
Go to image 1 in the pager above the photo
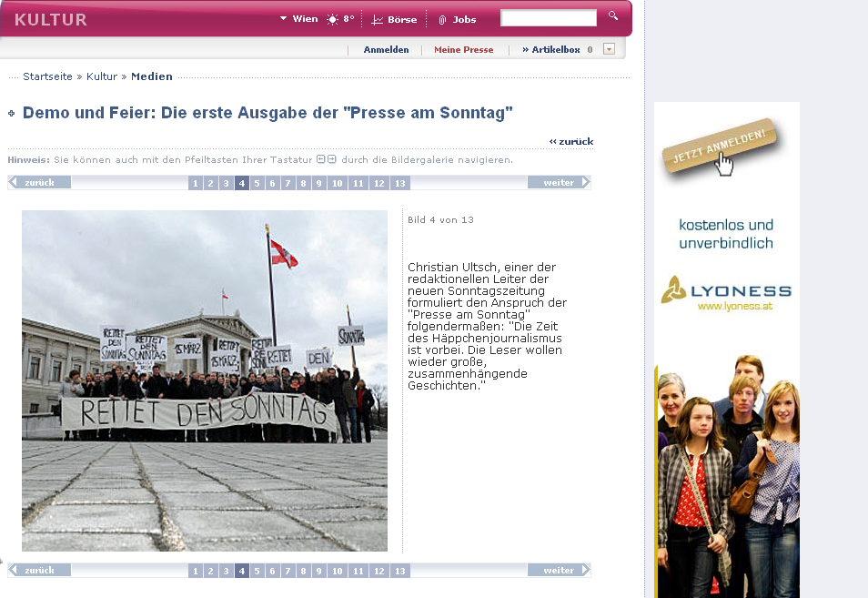coord(195,183)
